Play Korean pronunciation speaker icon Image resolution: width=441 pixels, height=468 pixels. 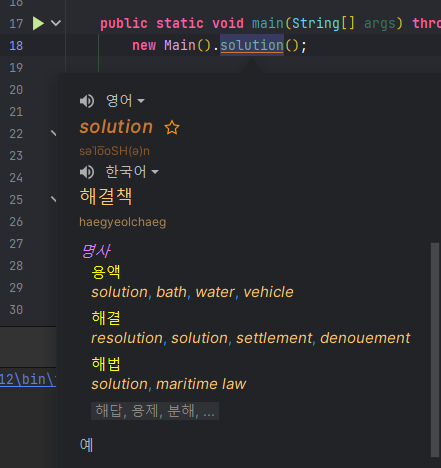[87, 172]
